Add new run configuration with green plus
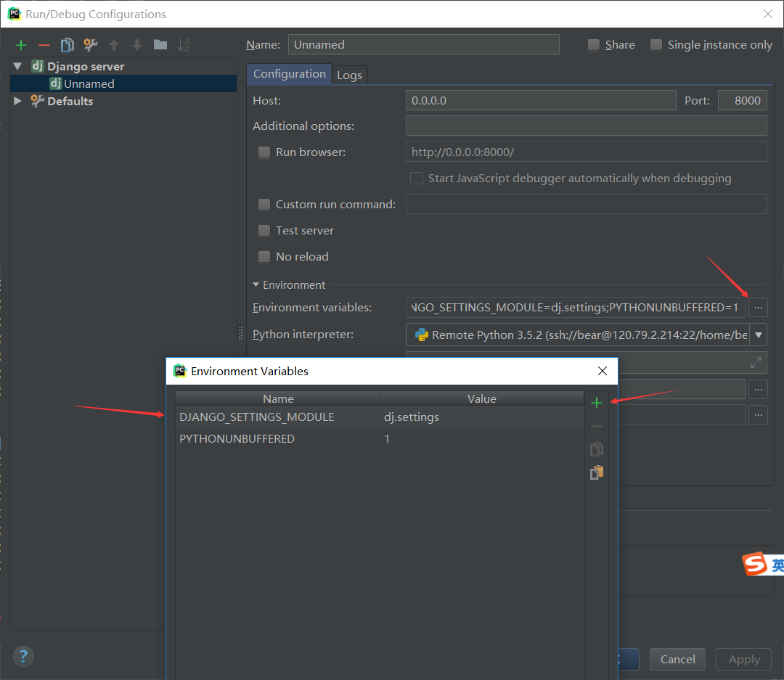Screen dimensions: 784x680 21,45
